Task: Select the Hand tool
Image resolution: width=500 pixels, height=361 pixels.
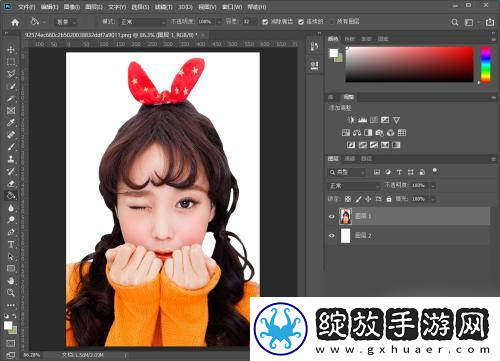Action: (x=11, y=281)
